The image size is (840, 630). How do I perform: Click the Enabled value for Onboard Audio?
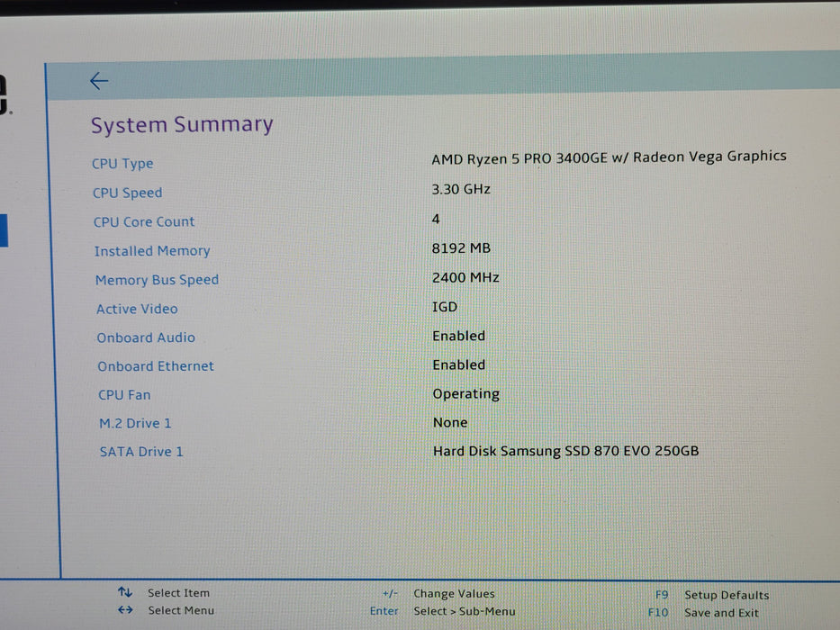pyautogui.click(x=459, y=336)
